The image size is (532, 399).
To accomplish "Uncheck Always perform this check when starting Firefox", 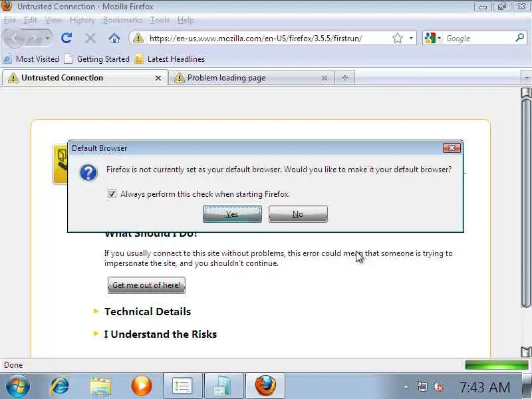I will 112,194.
